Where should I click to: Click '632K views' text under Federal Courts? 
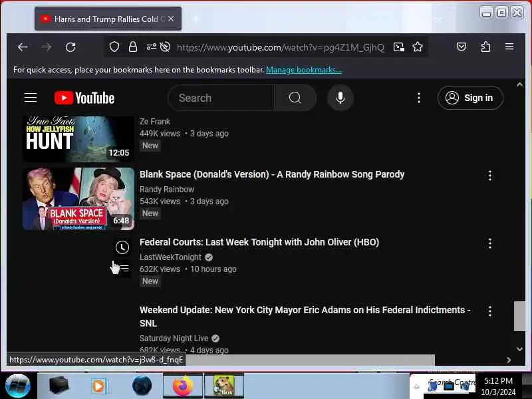click(x=160, y=269)
